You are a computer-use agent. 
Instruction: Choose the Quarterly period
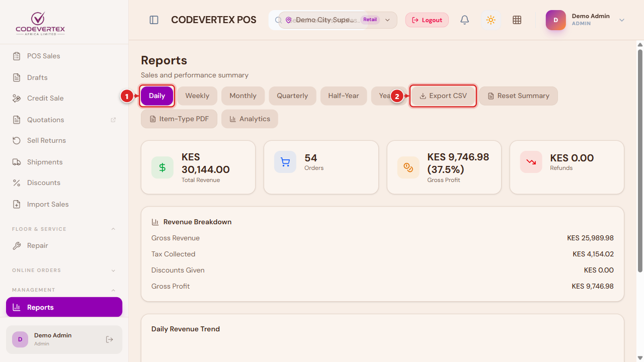(292, 96)
